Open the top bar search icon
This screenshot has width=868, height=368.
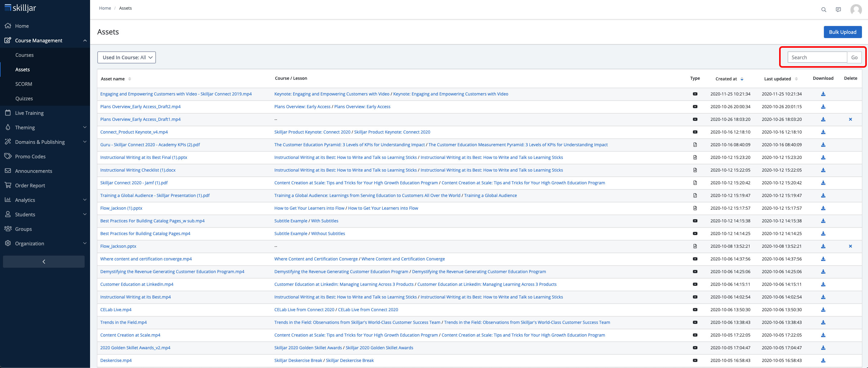coord(824,10)
